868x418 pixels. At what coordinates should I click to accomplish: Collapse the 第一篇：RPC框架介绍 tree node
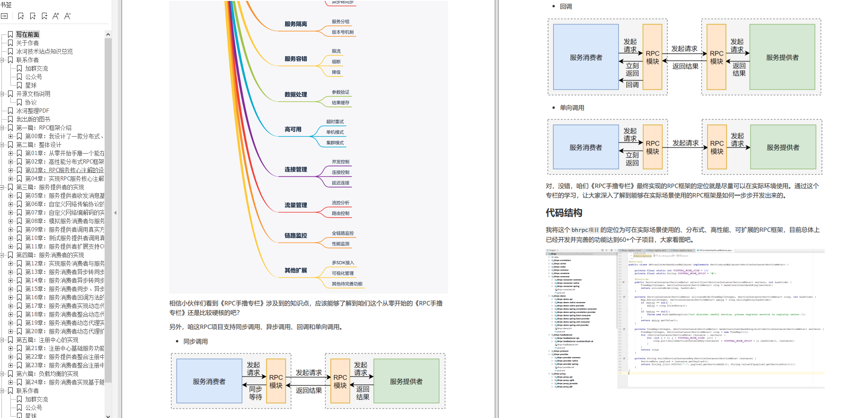[2, 128]
